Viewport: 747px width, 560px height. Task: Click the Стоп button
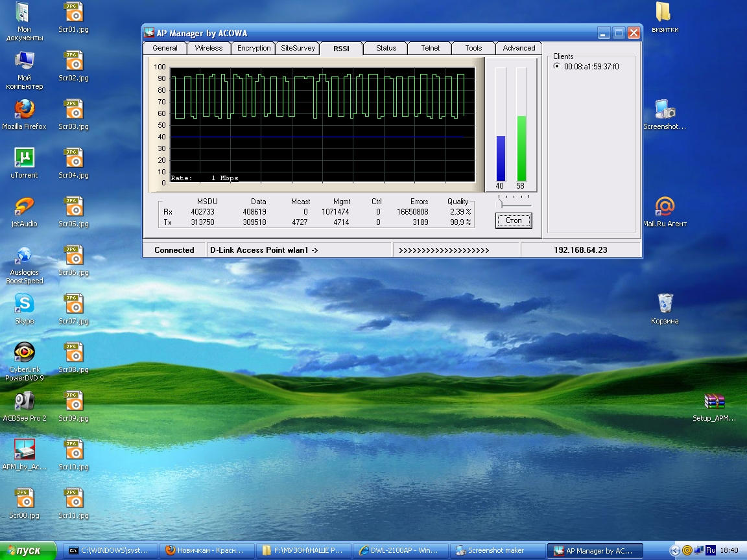point(514,221)
